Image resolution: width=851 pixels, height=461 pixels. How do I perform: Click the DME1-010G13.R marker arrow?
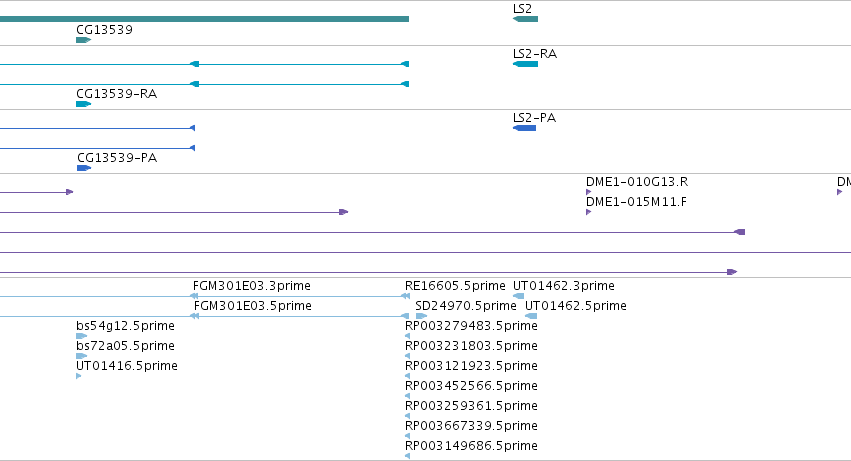588,192
